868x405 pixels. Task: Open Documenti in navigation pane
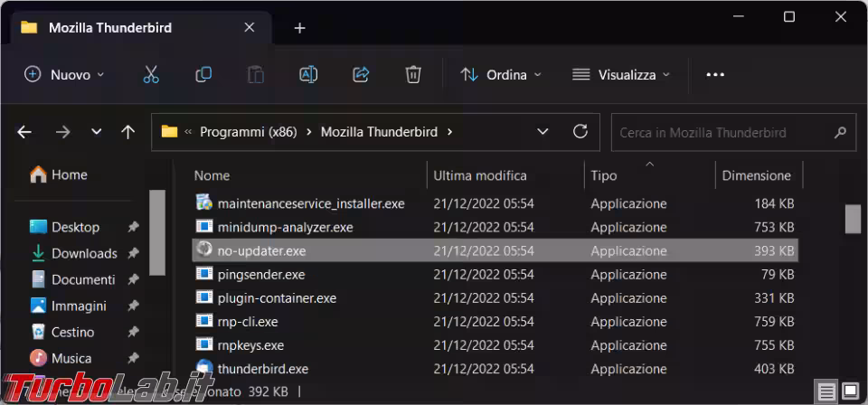[x=72, y=280]
